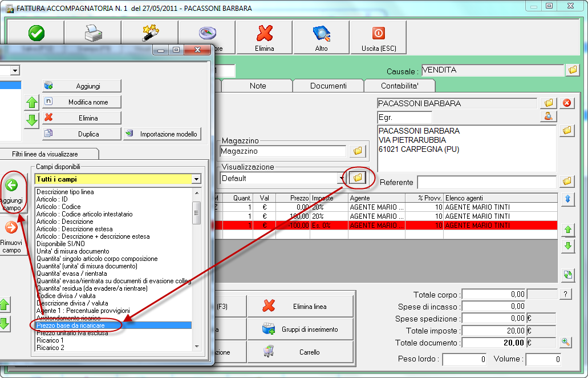
Task: Click person search icon next to Egr. field
Action: pyautogui.click(x=549, y=116)
